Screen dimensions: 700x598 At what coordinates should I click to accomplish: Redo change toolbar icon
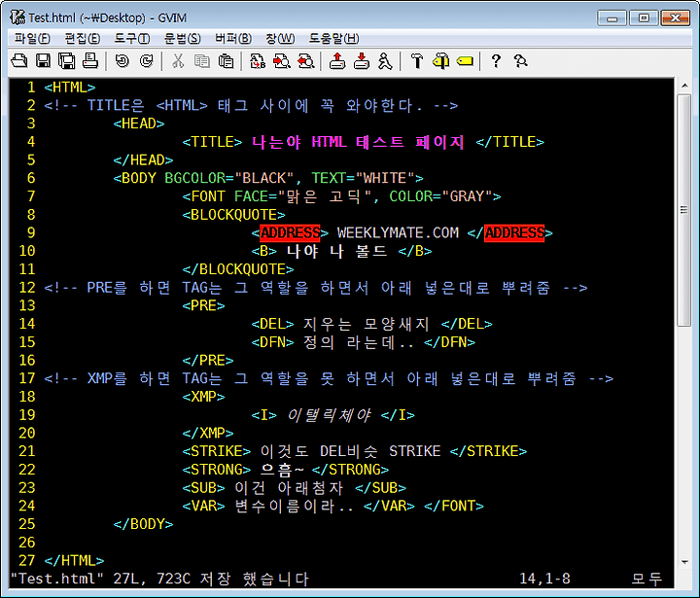coord(146,60)
